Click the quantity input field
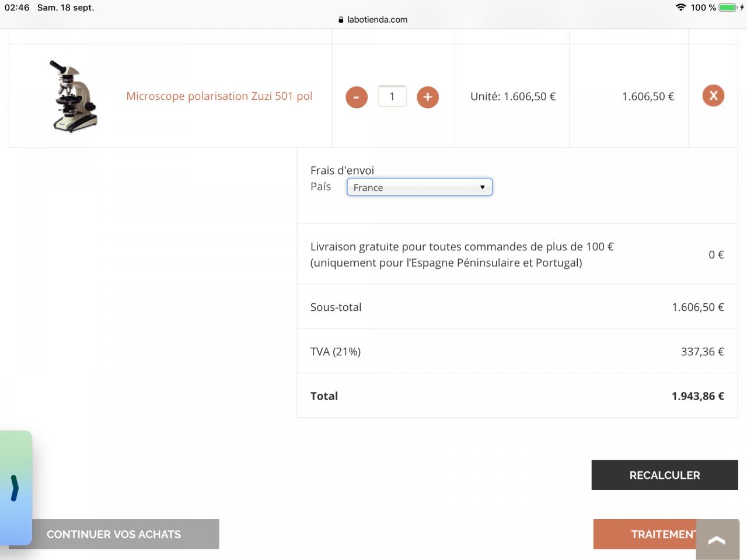This screenshot has height=560, width=747. (x=392, y=96)
